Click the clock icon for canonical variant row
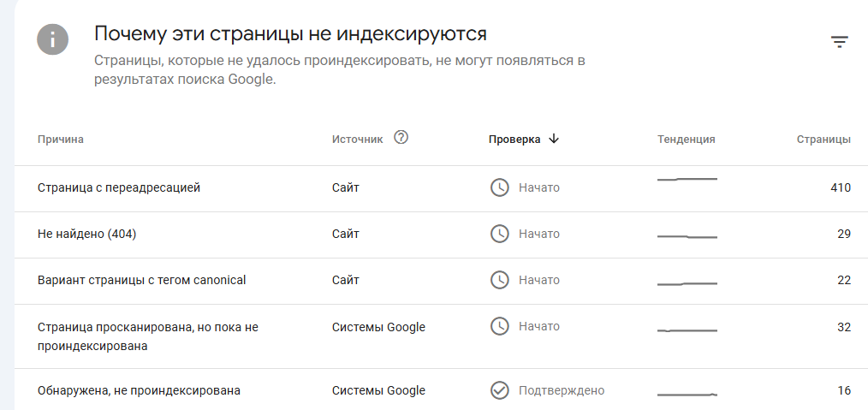 pos(500,280)
